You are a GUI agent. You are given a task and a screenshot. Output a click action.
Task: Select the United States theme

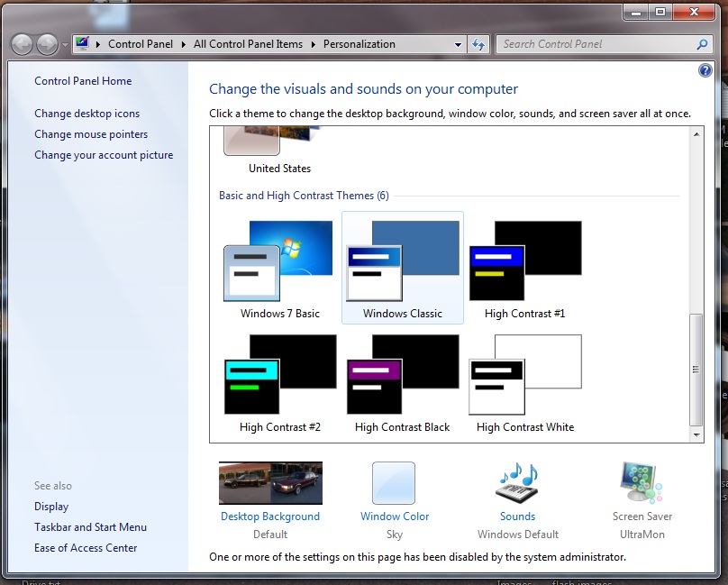pyautogui.click(x=279, y=151)
